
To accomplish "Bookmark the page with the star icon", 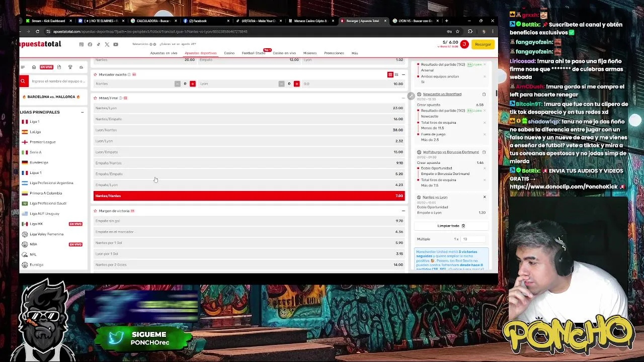I will click(457, 31).
